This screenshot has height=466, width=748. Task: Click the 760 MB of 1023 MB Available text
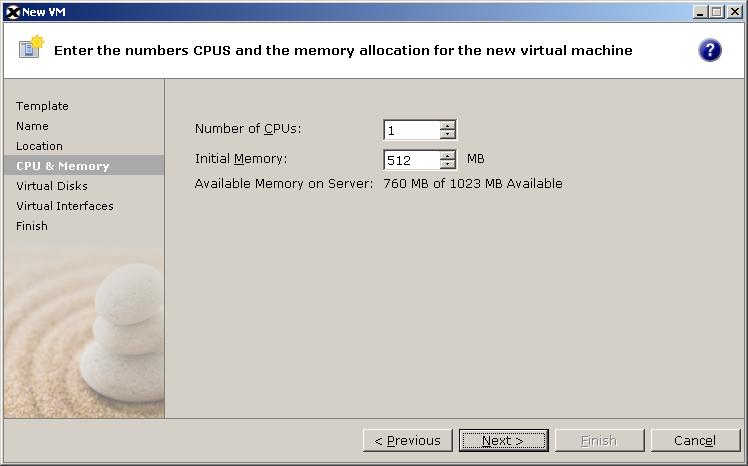click(473, 184)
